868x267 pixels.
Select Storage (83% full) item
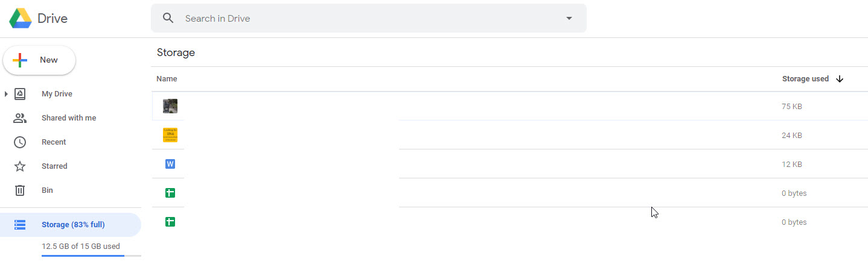(72, 225)
